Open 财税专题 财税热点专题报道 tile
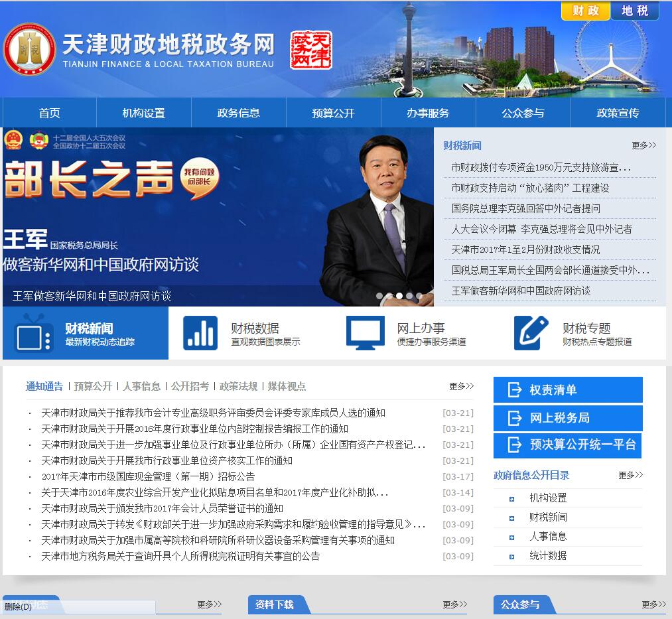672x619 pixels. point(584,333)
